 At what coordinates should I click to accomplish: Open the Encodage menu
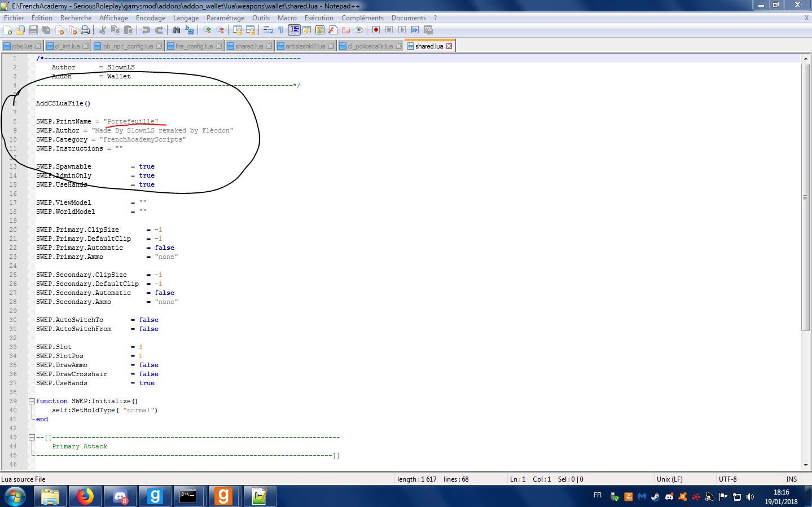tap(151, 18)
